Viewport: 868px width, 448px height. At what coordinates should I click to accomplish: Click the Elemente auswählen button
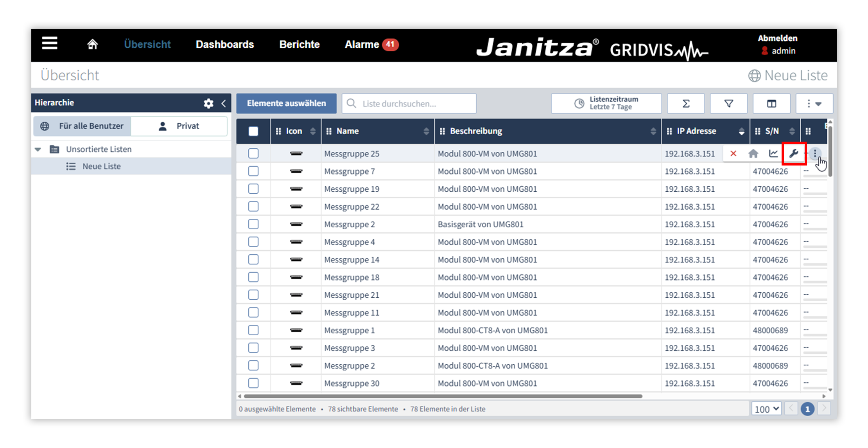pyautogui.click(x=286, y=104)
